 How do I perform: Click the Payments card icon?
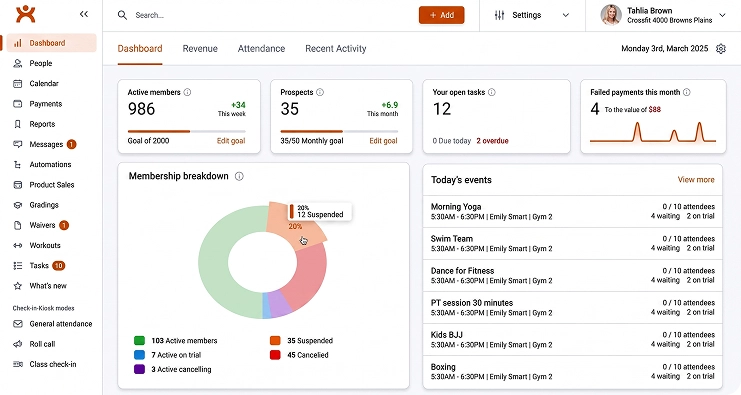click(17, 104)
